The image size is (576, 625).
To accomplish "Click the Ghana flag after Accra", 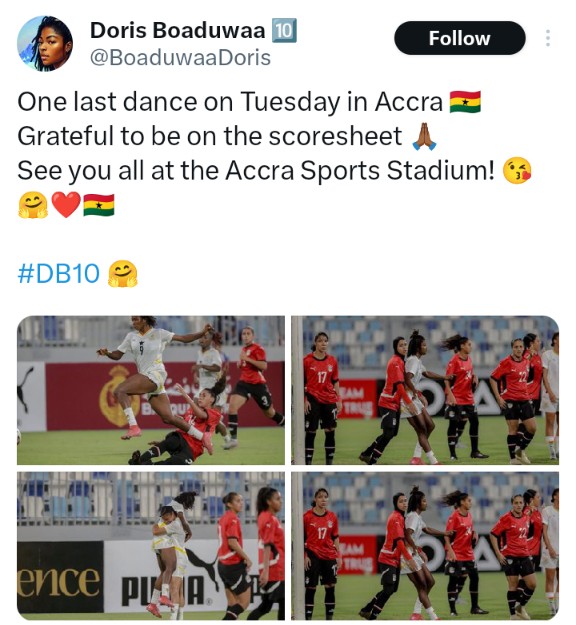I will (465, 102).
